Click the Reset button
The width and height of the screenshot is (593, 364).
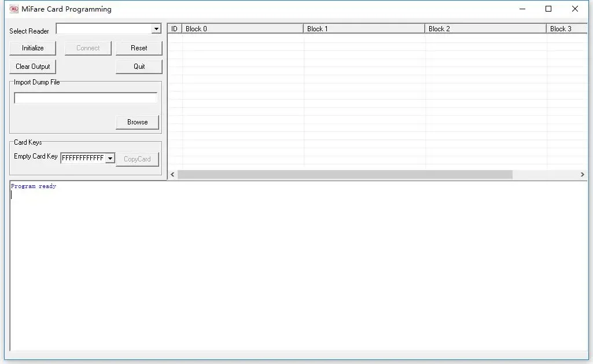coord(139,48)
